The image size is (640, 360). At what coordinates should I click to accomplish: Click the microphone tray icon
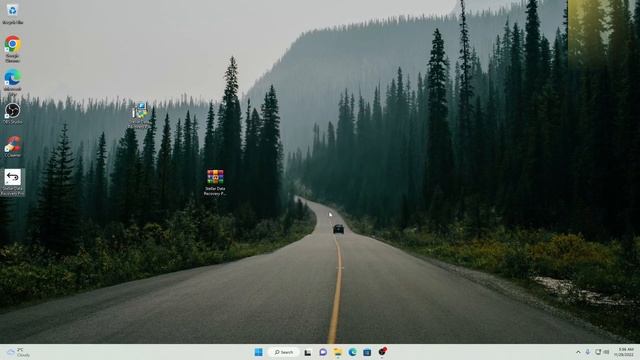(x=588, y=352)
